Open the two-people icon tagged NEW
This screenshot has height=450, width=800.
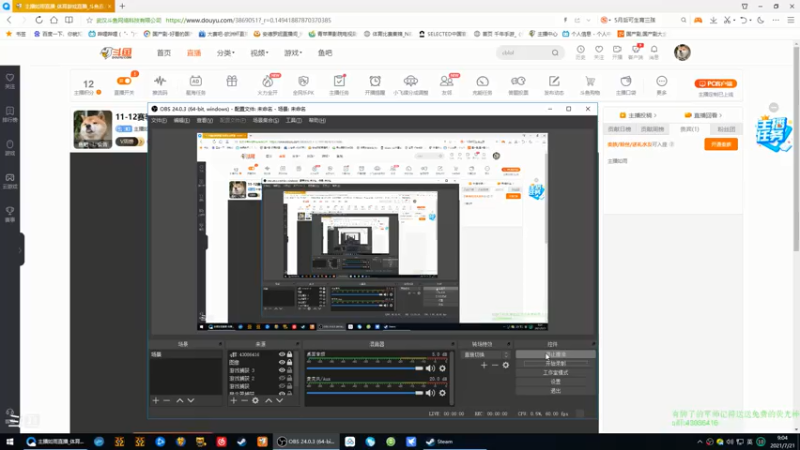coord(446,81)
